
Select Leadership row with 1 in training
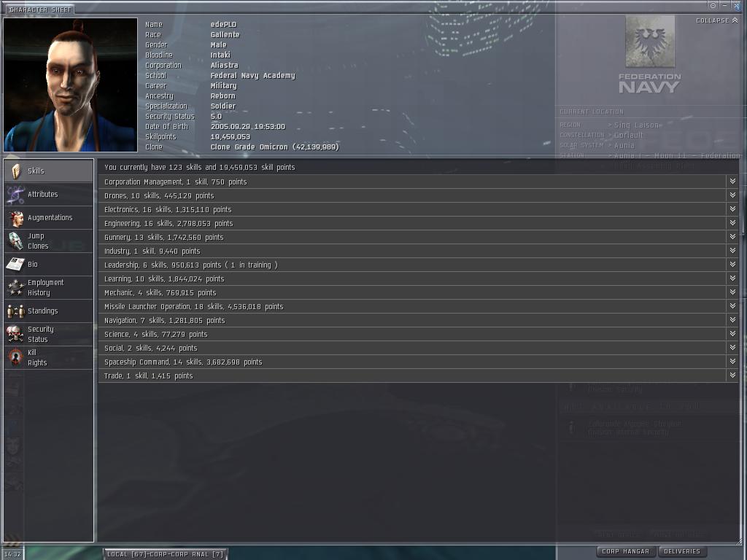[191, 265]
